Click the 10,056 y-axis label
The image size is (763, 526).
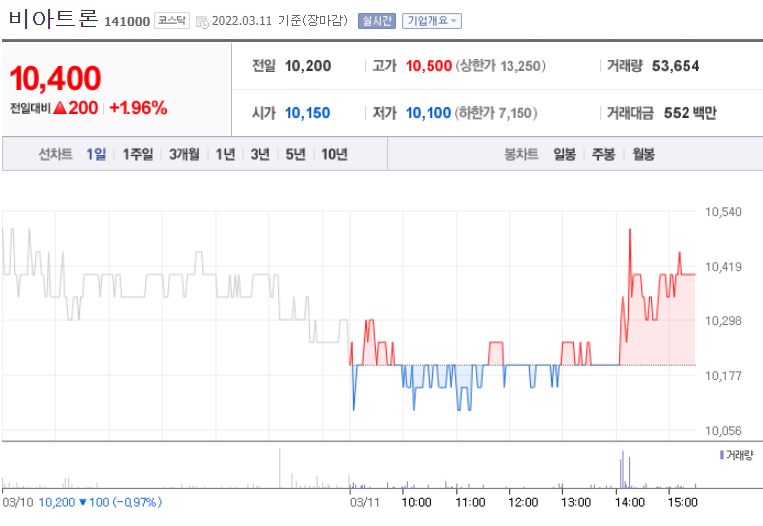[x=723, y=431]
